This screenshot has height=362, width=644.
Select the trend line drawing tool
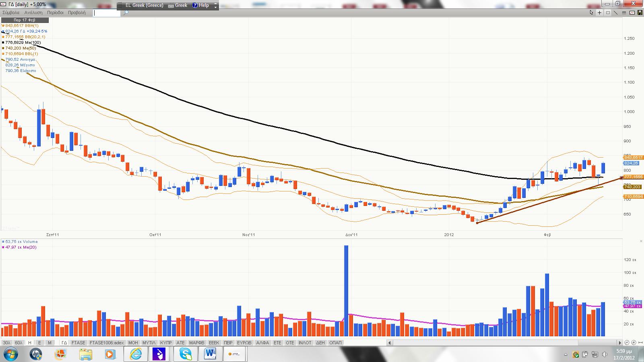pos(616,12)
